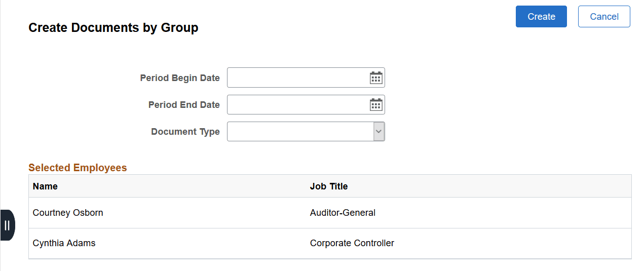Expand the left side navigation panel handle

(x=7, y=225)
